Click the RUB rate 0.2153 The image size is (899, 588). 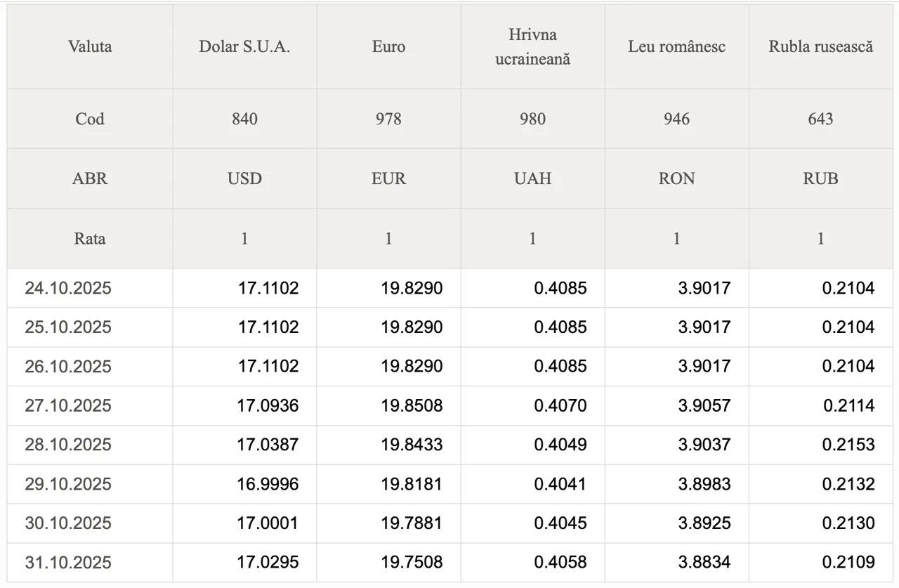(x=848, y=445)
